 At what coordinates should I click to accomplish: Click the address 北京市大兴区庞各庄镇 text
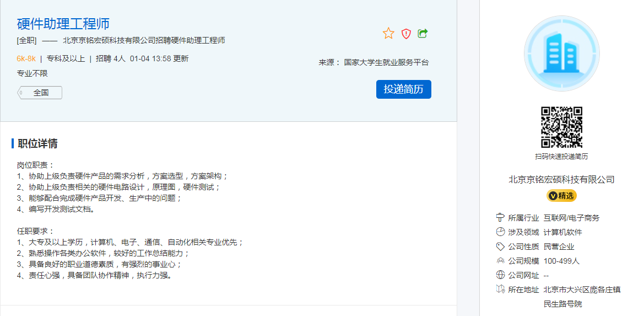pos(582,290)
